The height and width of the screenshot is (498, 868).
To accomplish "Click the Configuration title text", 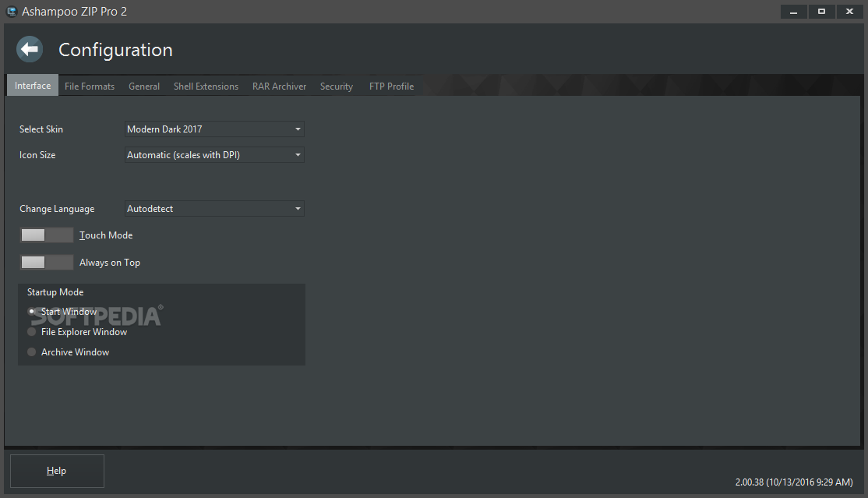I will pyautogui.click(x=115, y=50).
